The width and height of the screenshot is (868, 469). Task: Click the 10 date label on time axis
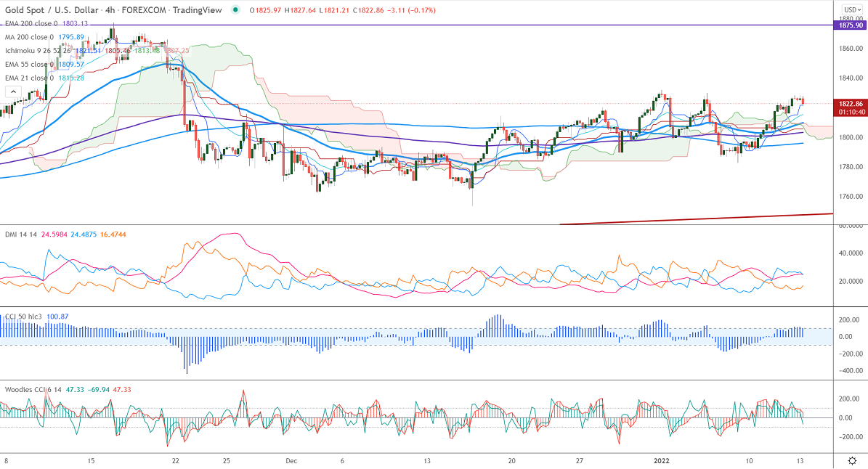[749, 461]
